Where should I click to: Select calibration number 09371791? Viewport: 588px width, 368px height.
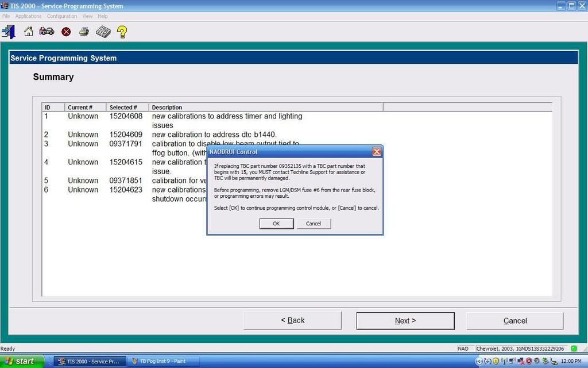[126, 144]
